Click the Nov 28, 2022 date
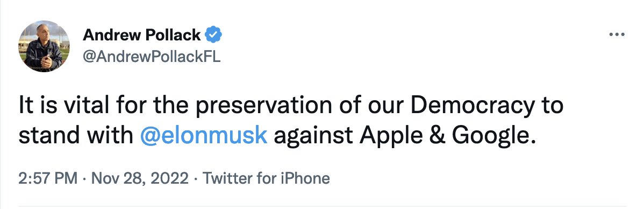 (x=140, y=178)
